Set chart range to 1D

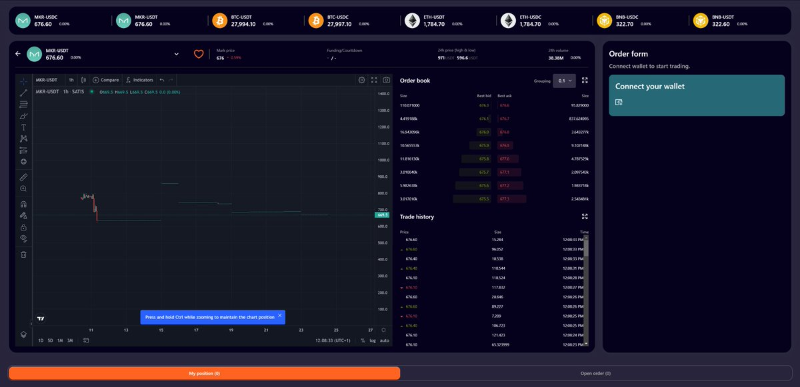pyautogui.click(x=40, y=341)
